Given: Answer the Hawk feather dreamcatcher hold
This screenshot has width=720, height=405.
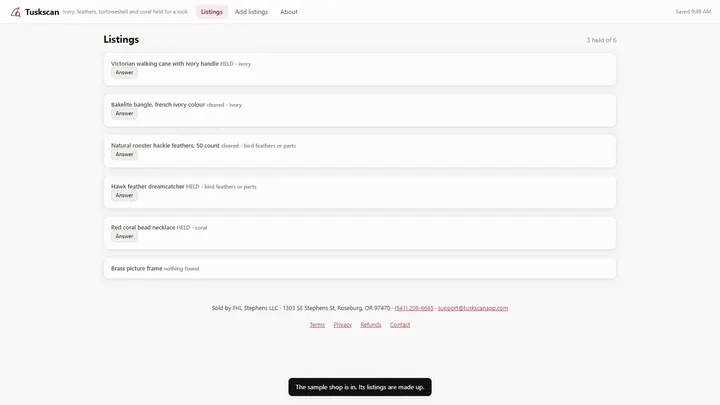Looking at the screenshot, I should 124,195.
